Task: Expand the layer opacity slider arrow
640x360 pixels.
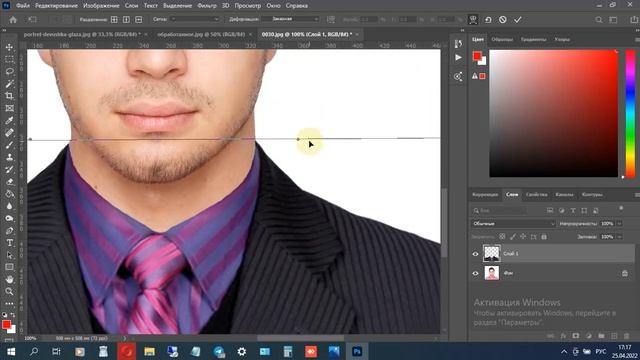Action: (620, 224)
